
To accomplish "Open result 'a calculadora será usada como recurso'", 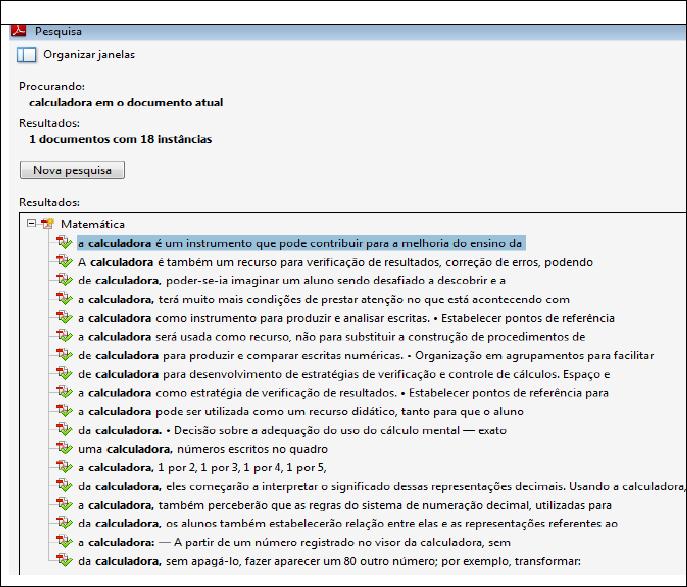I will click(332, 337).
